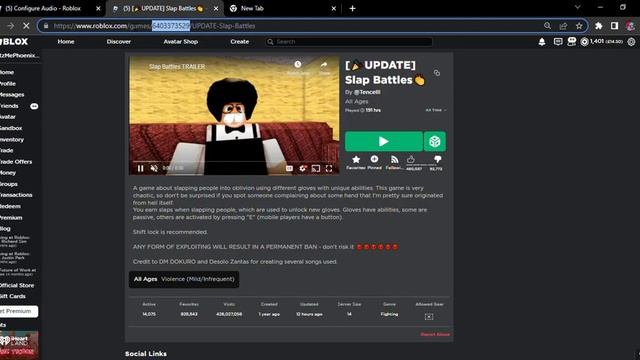Open Profile in left sidebar

[x=8, y=84]
